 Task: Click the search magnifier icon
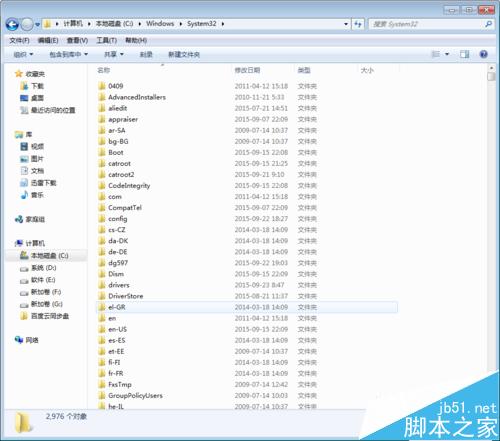(x=488, y=24)
